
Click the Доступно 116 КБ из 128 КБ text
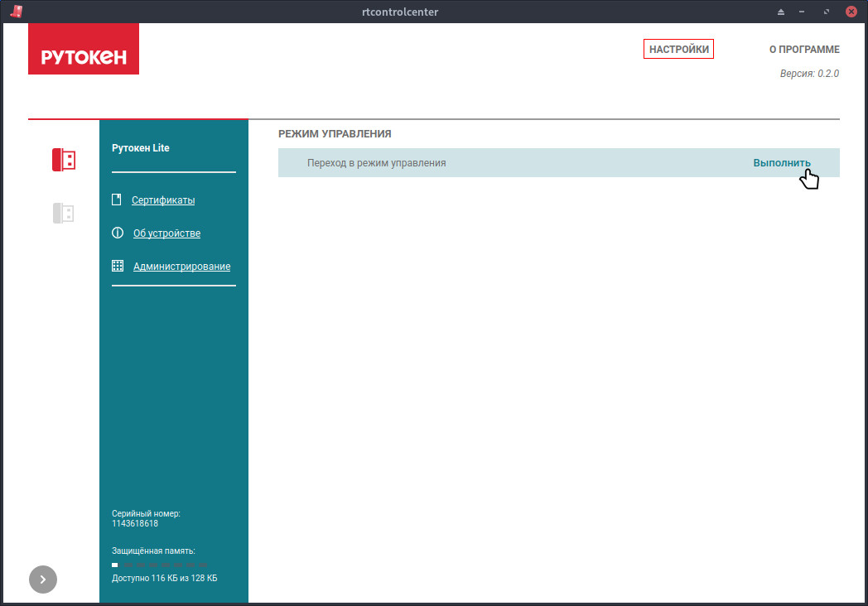pos(165,579)
